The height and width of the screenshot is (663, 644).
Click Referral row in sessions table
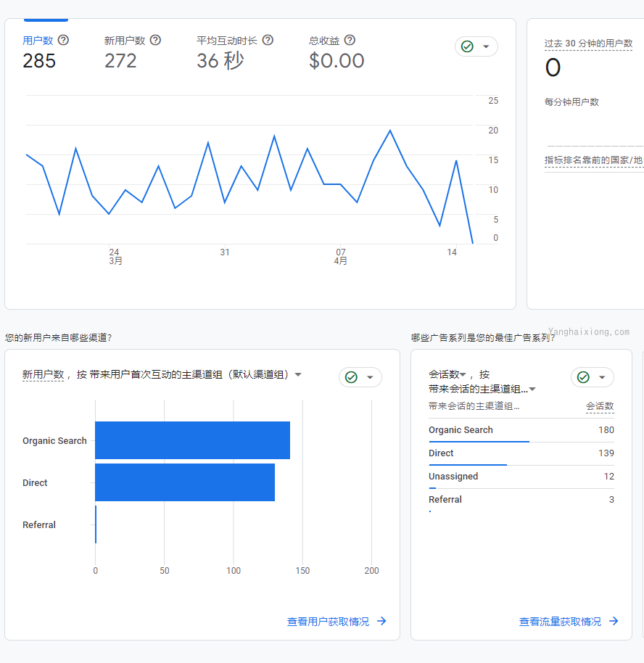tap(521, 501)
